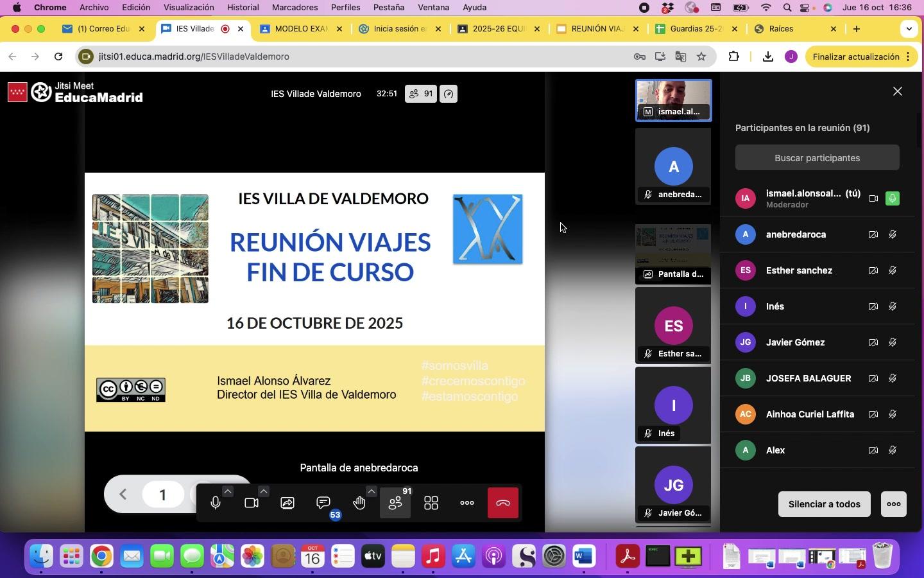Switch to Guardias 25-2 browser tab
The width and height of the screenshot is (924, 578).
[696, 29]
